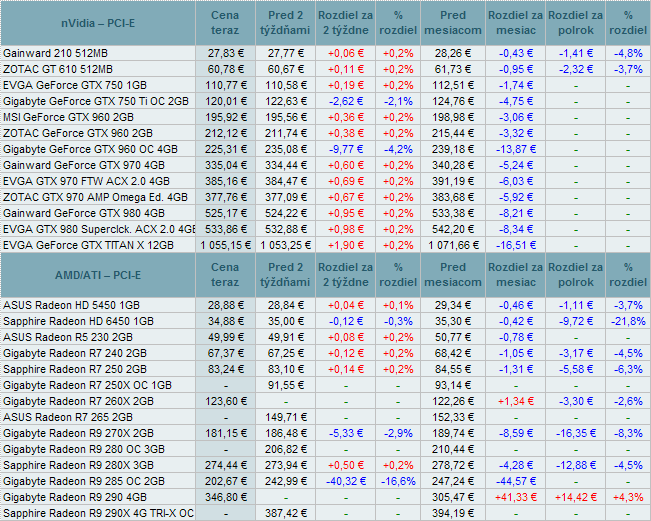The height and width of the screenshot is (521, 651).
Task: Click 'Sapphire Radeon R9 280X 3GB' name
Action: click(78, 465)
